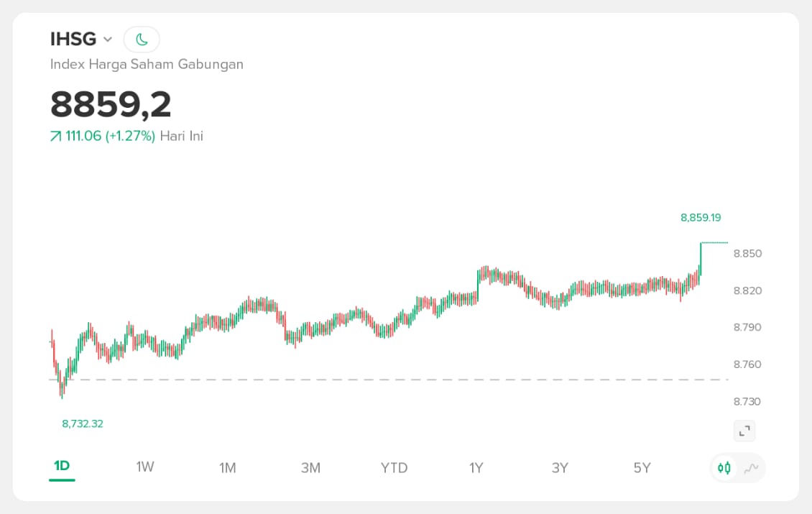View the 5Y time range

point(642,467)
